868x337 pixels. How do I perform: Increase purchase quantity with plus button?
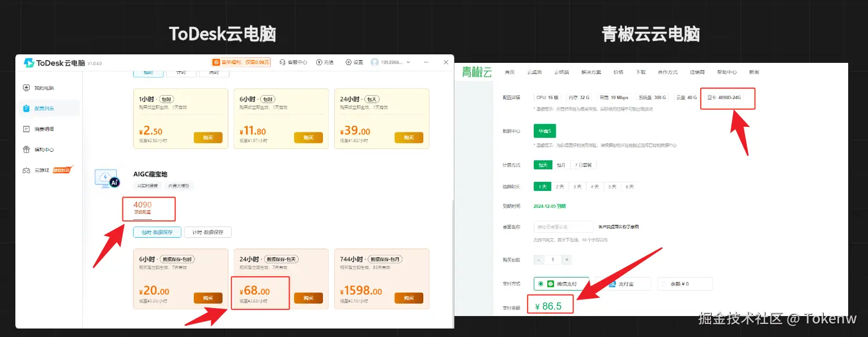coord(567,259)
